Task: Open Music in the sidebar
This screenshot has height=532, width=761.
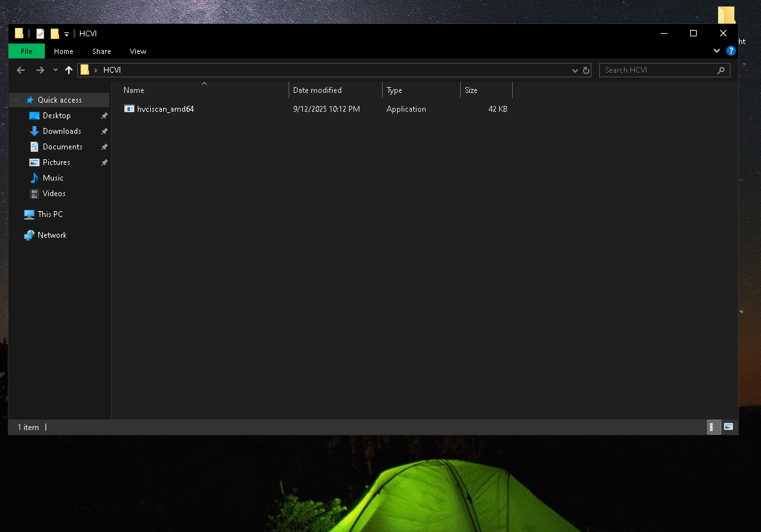Action: pyautogui.click(x=53, y=177)
